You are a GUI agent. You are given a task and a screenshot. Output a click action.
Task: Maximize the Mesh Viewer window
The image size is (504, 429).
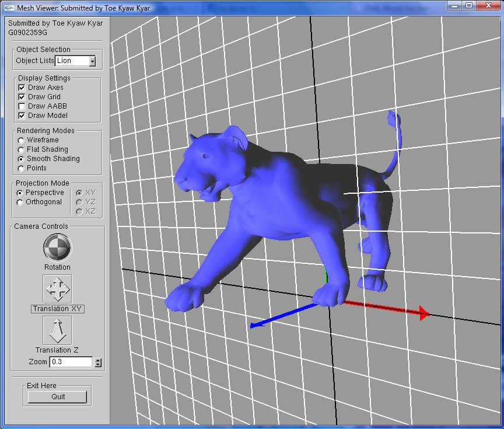click(469, 6)
